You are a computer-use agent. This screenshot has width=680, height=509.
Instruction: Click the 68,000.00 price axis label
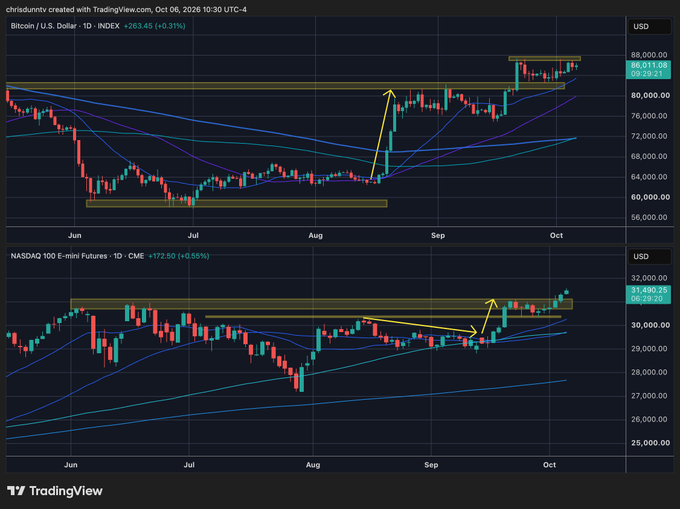pyautogui.click(x=649, y=157)
